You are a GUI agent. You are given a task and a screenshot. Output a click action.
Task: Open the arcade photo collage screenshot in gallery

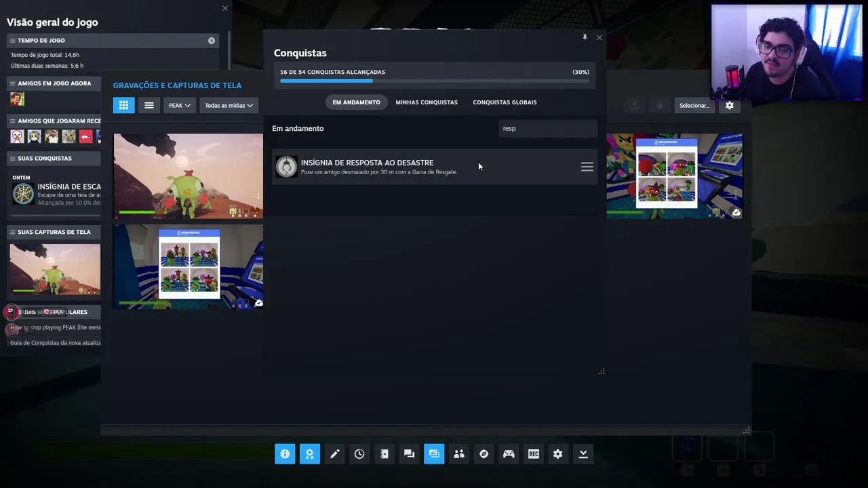[188, 266]
